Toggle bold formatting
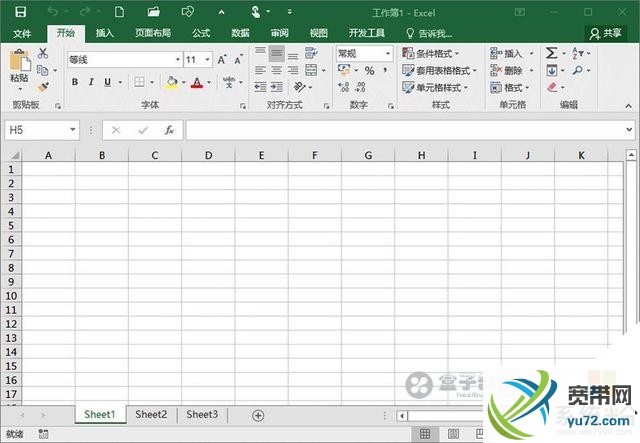Viewport: 640px width, 443px height. (x=75, y=82)
